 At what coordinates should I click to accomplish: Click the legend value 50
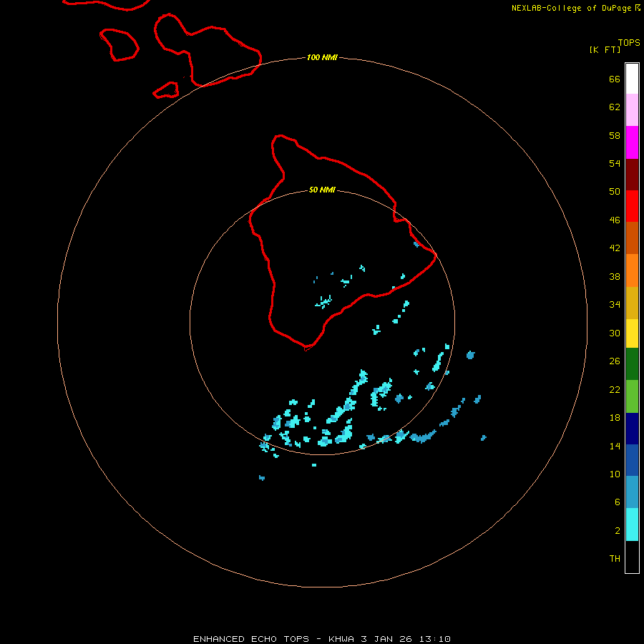615,191
